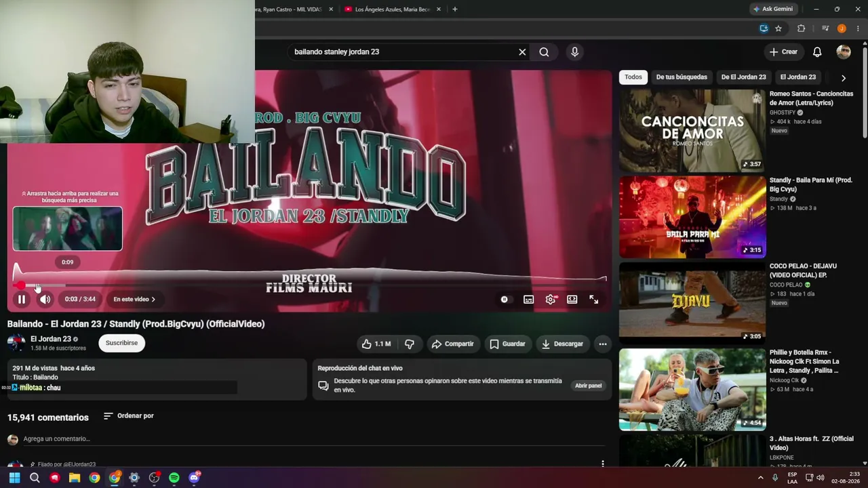Click the Descargar button
Image resolution: width=868 pixels, height=488 pixels.
pyautogui.click(x=562, y=344)
